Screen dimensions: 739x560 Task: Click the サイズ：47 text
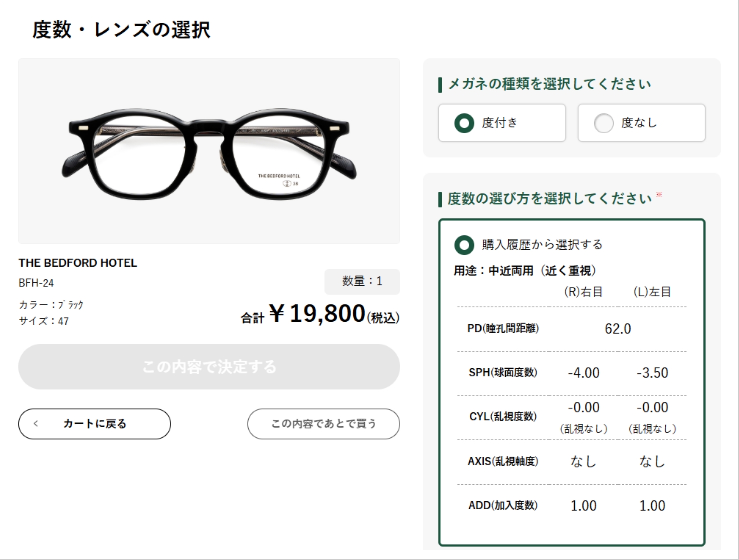point(44,321)
